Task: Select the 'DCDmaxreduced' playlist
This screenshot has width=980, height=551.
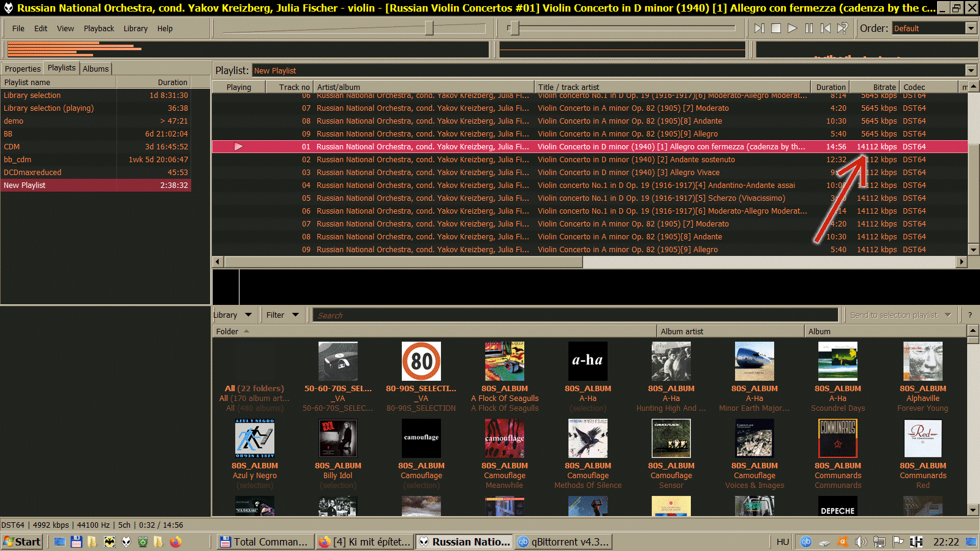Action: [x=96, y=173]
